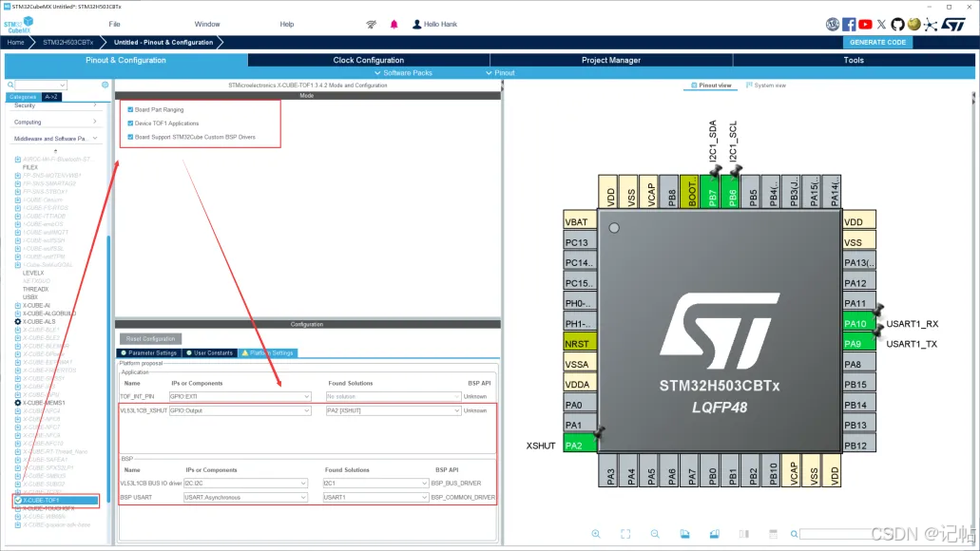Expand Middleware and Software Packs category

[x=55, y=139]
